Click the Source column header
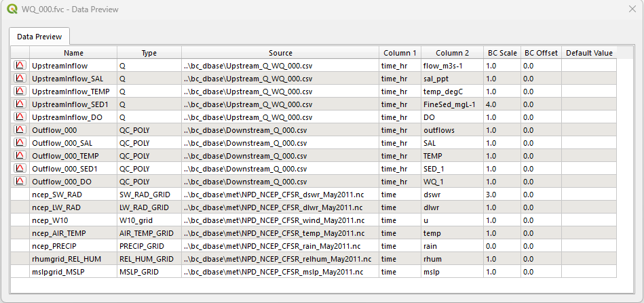The height and width of the screenshot is (303, 644). coord(280,53)
